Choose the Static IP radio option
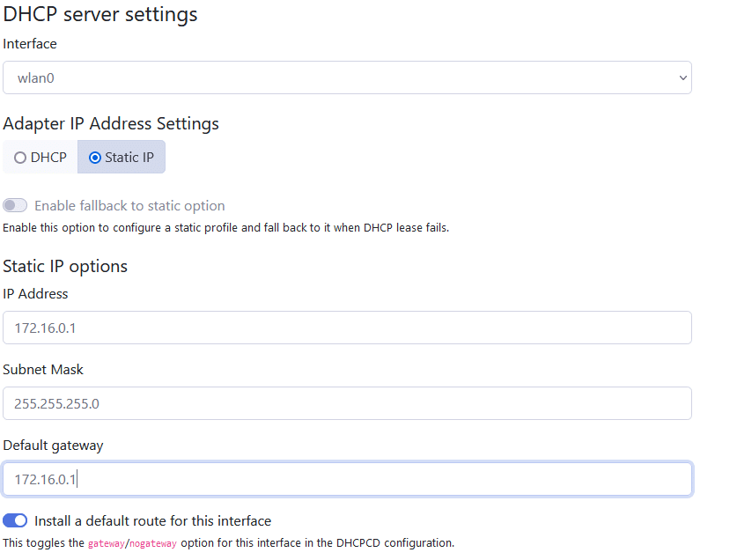Viewport: 737px width, 560px height. [122, 158]
